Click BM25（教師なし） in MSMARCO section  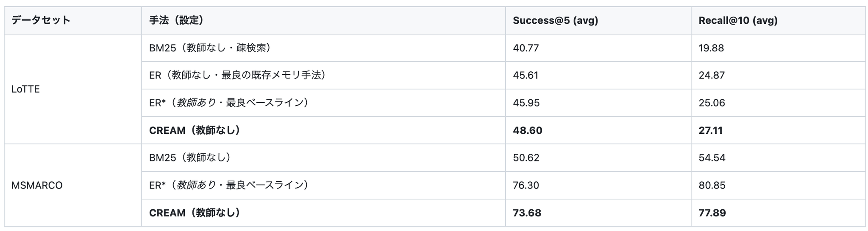pyautogui.click(x=190, y=158)
